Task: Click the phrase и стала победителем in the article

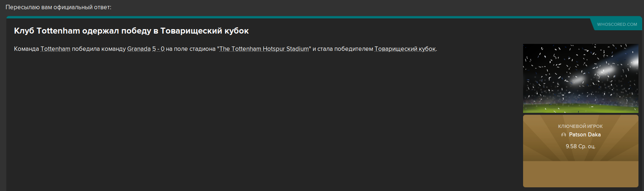Action: pos(343,49)
